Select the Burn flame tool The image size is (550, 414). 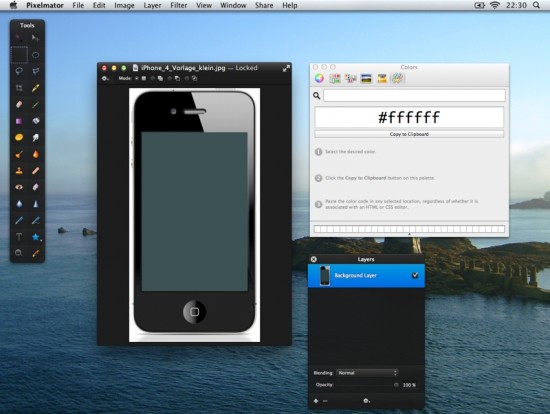35,154
